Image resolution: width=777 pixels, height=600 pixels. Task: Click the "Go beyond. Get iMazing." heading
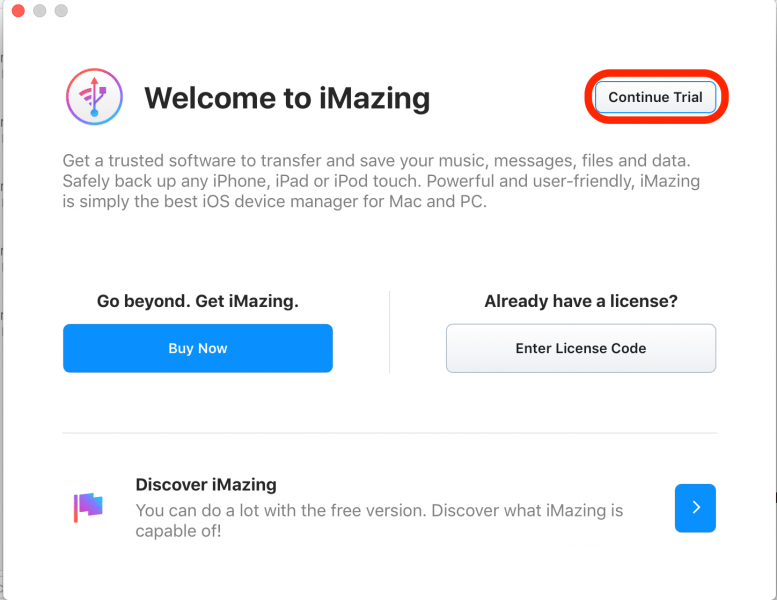pos(198,301)
